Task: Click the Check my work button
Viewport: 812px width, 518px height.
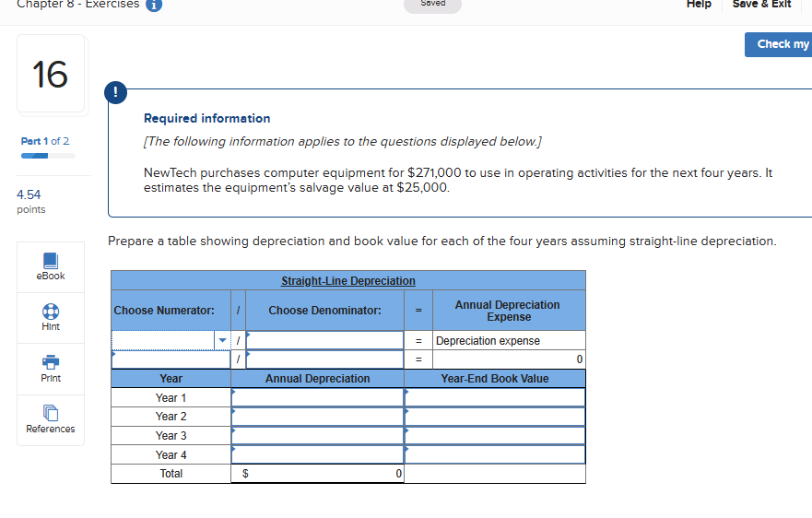Action: click(778, 44)
